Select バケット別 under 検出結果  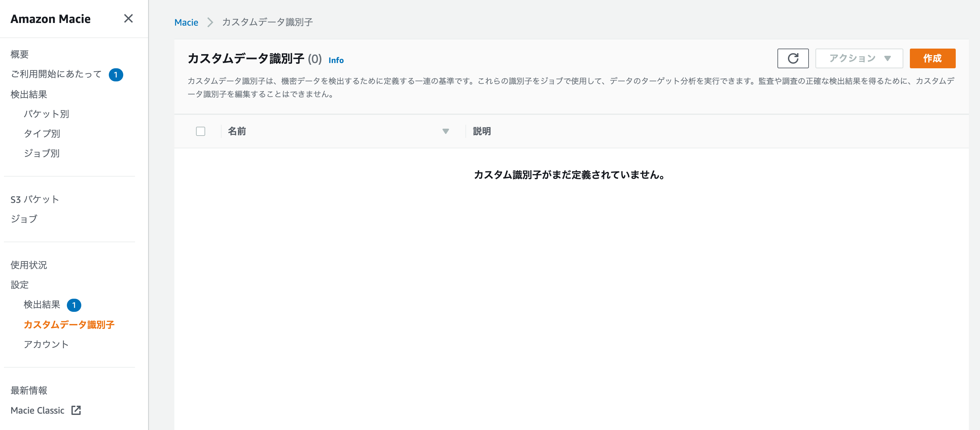point(46,114)
